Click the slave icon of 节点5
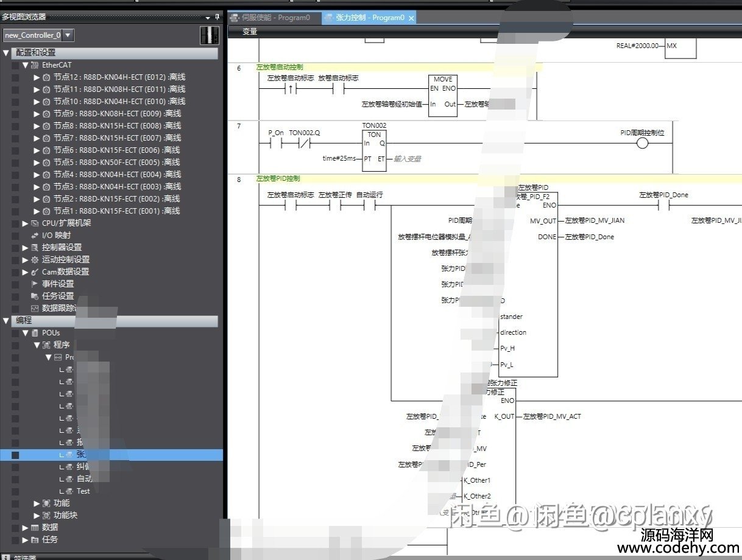Image resolution: width=742 pixels, height=560 pixels. tap(46, 163)
